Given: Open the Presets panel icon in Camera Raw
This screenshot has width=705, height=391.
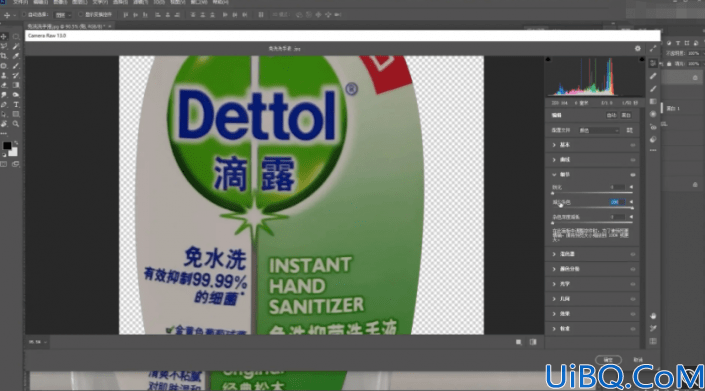Looking at the screenshot, I should (653, 140).
